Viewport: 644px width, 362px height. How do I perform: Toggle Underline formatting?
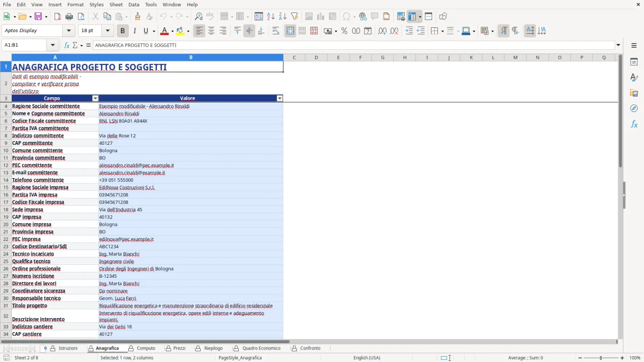146,31
